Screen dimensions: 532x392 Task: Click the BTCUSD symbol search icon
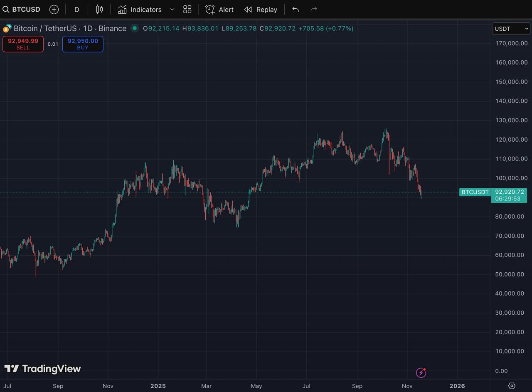(x=6, y=9)
